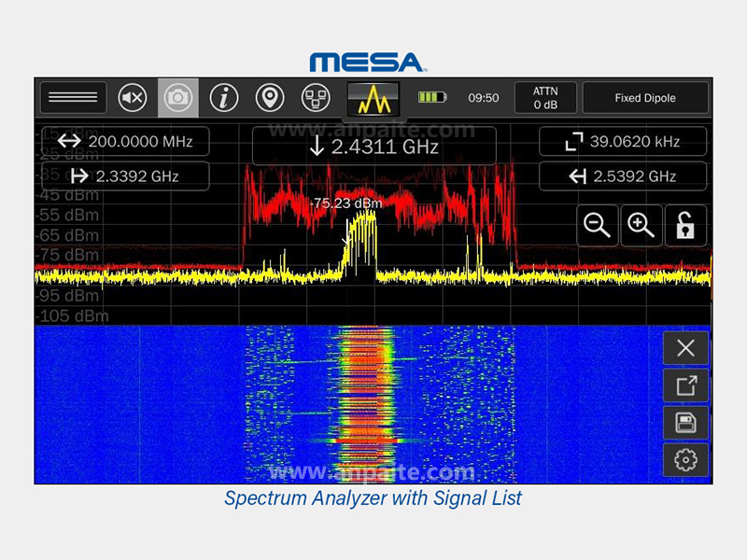
Task: Close the waterfall panel with X
Action: pos(685,348)
